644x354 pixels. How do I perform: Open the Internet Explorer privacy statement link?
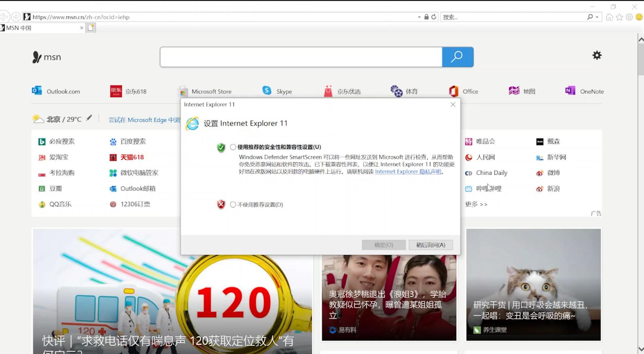[x=408, y=172]
